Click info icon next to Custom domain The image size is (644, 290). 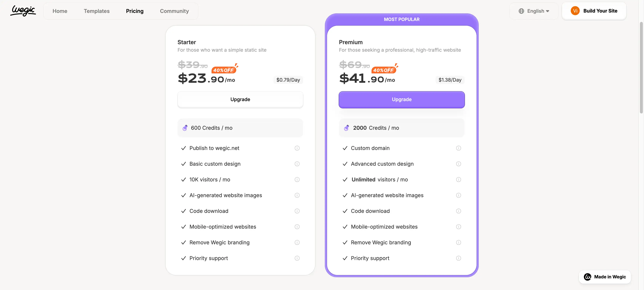click(x=458, y=148)
